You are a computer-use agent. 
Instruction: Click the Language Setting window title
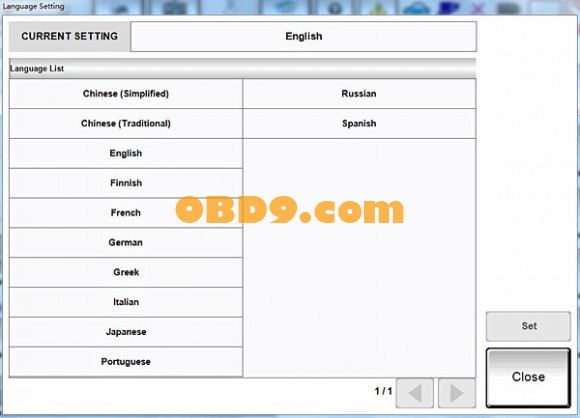33,6
